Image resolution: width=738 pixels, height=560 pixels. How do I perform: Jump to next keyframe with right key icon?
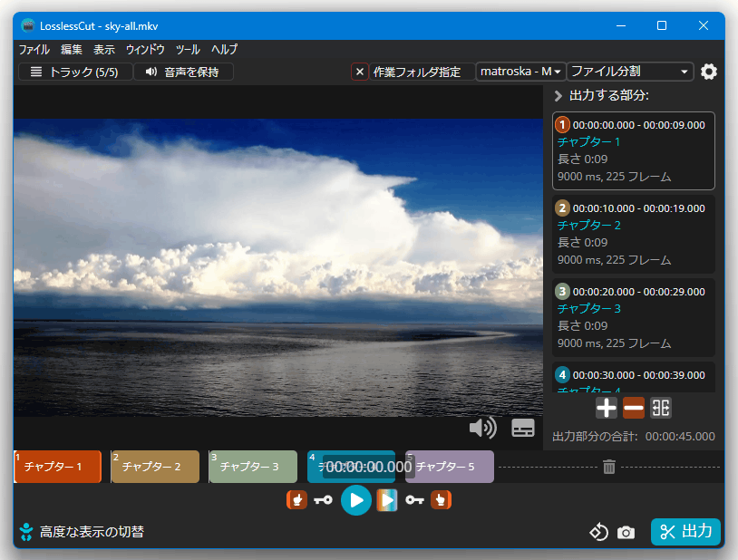pos(414,500)
